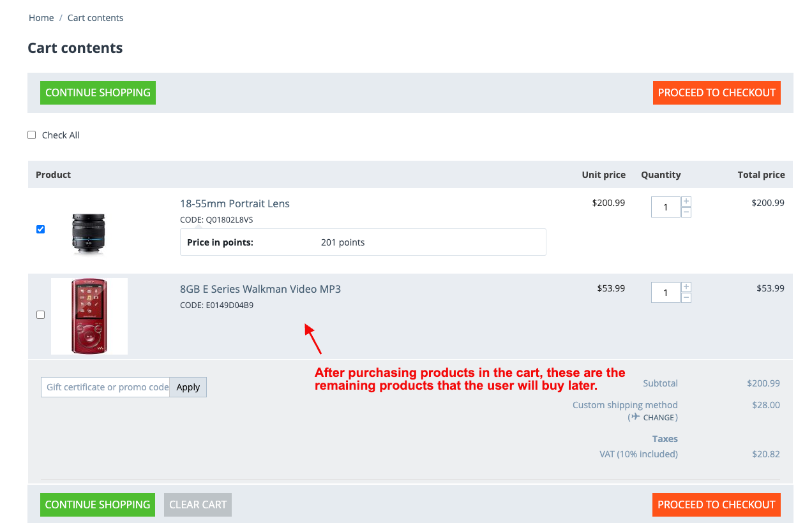Increase quantity of 8GB Walkman MP3
The height and width of the screenshot is (523, 812).
click(x=686, y=287)
